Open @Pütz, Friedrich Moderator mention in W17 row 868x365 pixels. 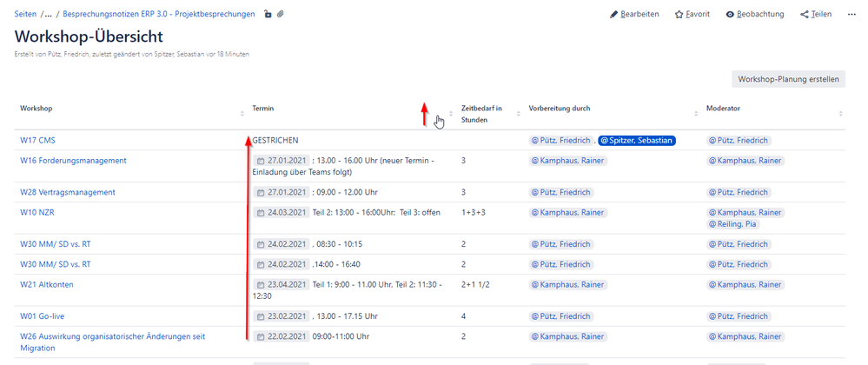click(739, 141)
